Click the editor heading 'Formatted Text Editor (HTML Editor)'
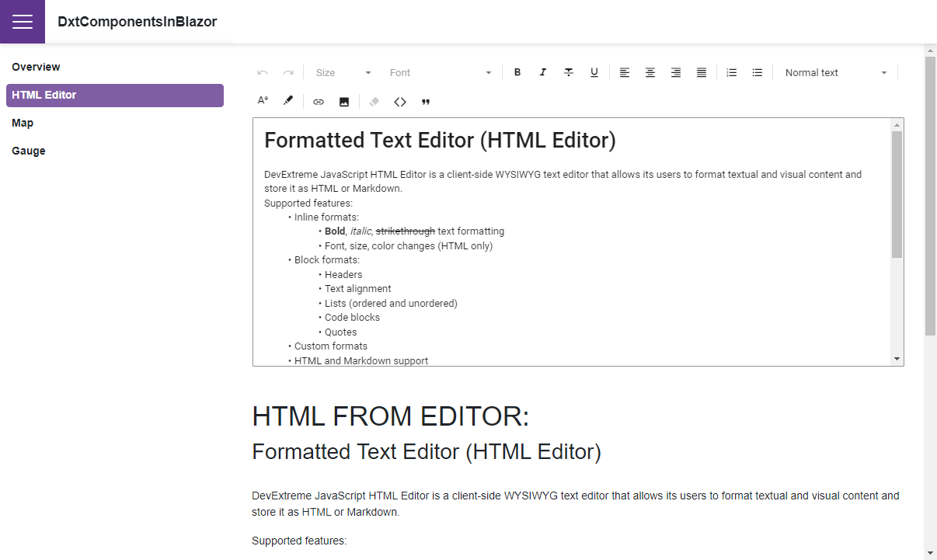 440,141
